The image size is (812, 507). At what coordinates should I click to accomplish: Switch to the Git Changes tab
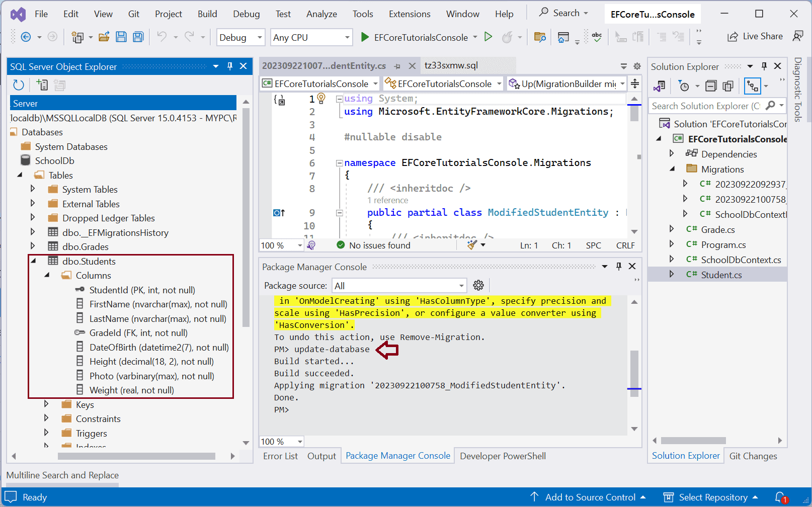coord(753,456)
